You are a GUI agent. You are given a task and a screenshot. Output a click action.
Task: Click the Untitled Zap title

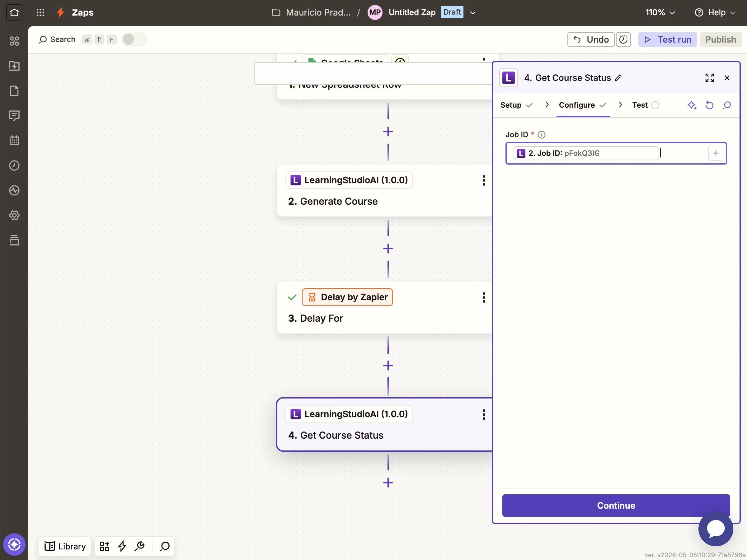[412, 12]
